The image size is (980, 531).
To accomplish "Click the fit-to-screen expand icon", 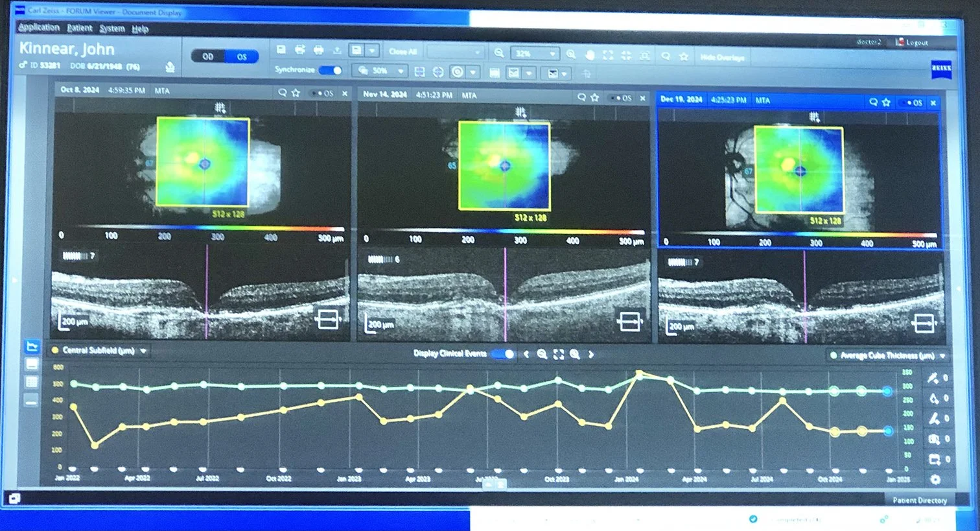I will (607, 55).
